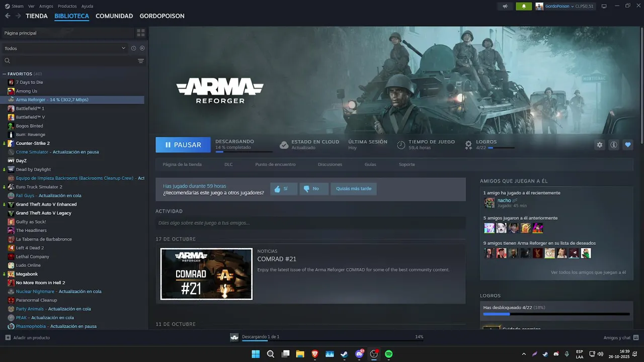Pause the Arma Reforger download
The height and width of the screenshot is (362, 644).
pyautogui.click(x=183, y=145)
